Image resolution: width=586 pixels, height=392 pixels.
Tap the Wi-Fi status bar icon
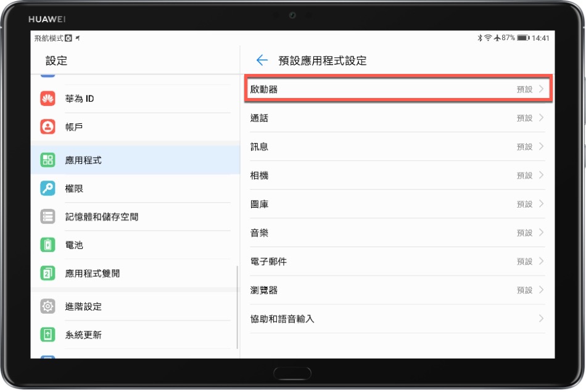[488, 38]
